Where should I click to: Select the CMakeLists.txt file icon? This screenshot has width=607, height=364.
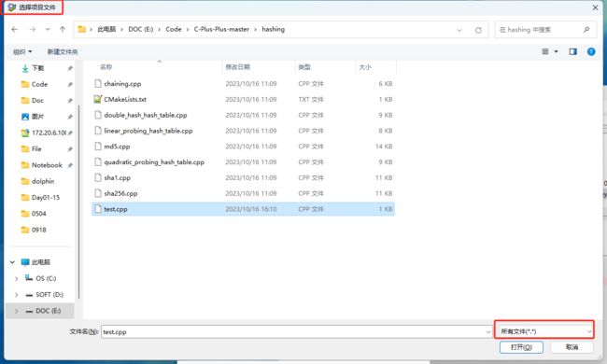coord(98,99)
